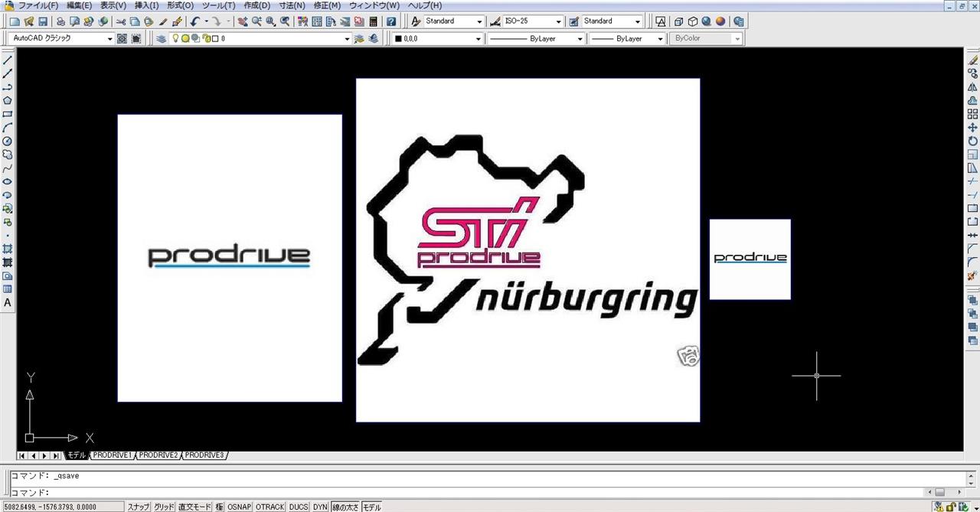Open the Layer Properties Manager icon
980x512 pixels.
tap(162, 38)
